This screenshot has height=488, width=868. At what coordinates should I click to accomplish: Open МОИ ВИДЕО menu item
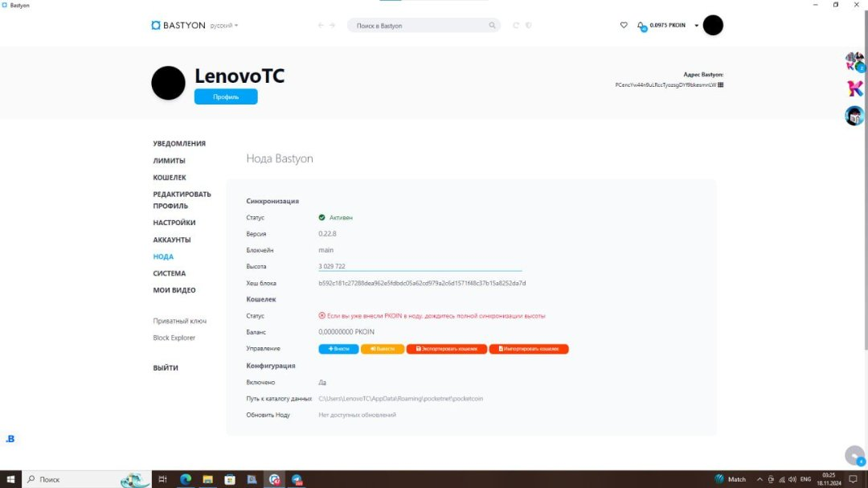(174, 290)
